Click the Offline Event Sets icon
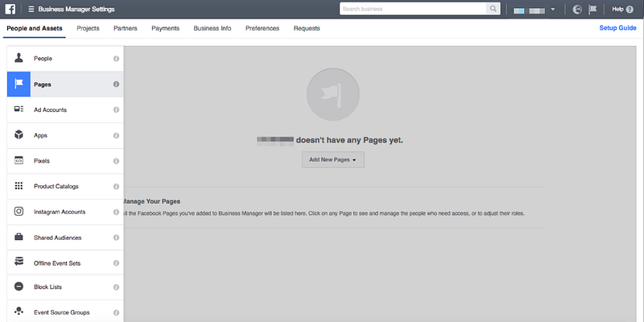This screenshot has height=322, width=644. (x=19, y=262)
